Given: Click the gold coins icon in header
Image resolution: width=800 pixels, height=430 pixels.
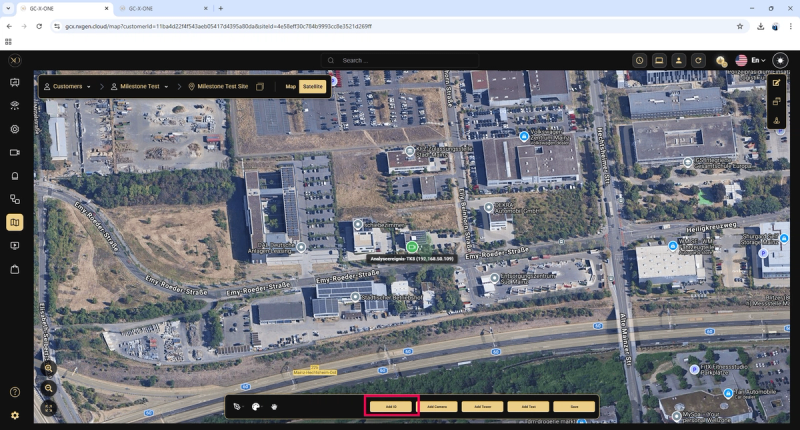Looking at the screenshot, I should (721, 61).
